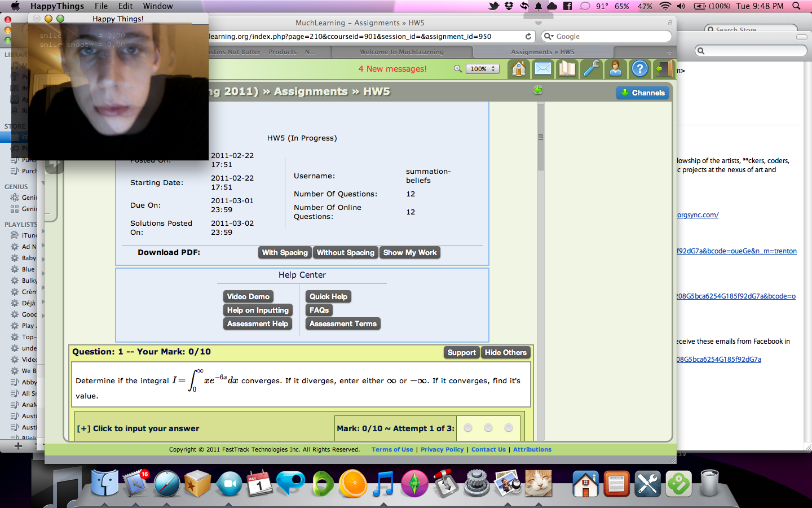This screenshot has width=812, height=508.
Task: Click the Hide Others button
Action: point(505,353)
